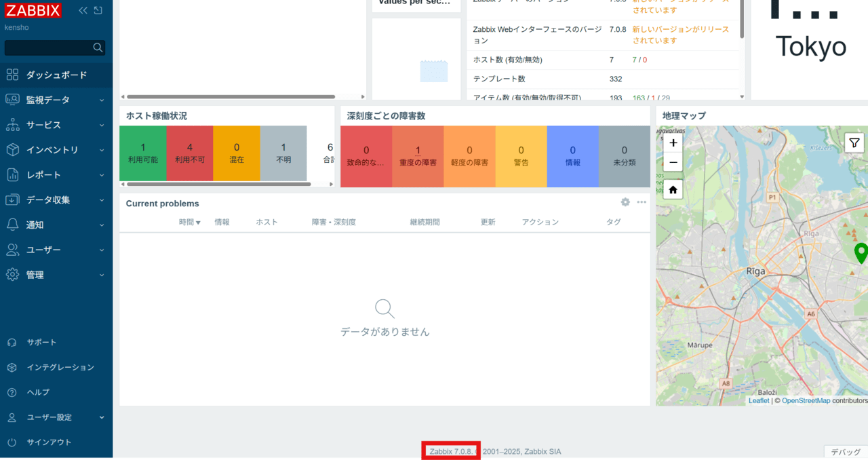Zoom out on the map

point(673,162)
